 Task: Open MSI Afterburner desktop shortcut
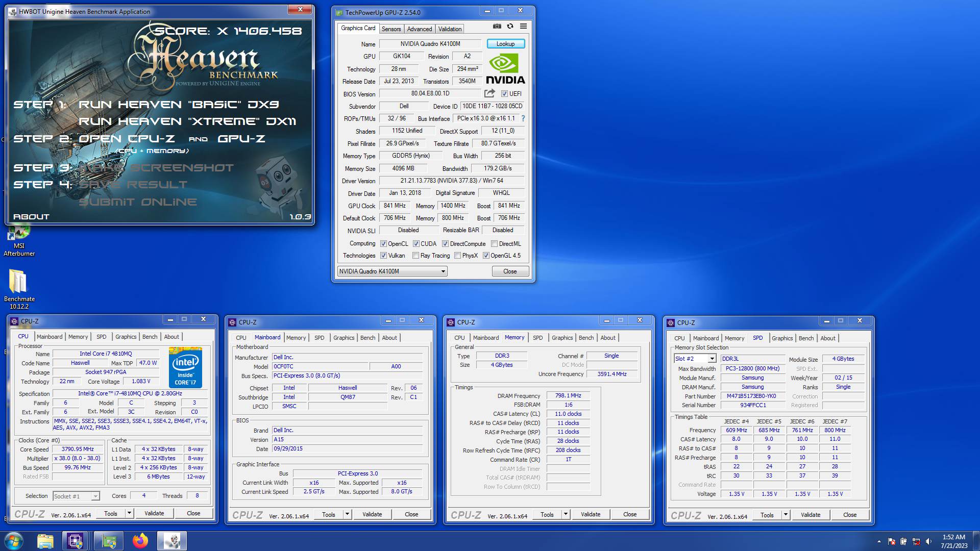click(19, 240)
